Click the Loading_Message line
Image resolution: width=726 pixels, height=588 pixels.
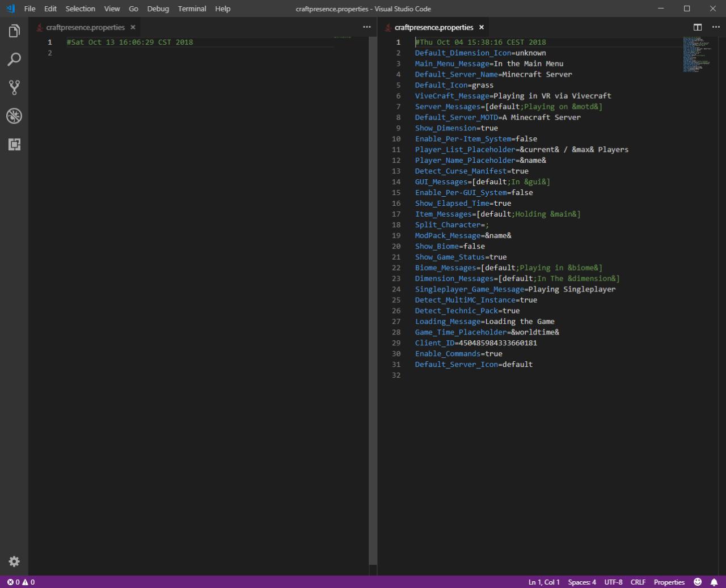tap(484, 322)
